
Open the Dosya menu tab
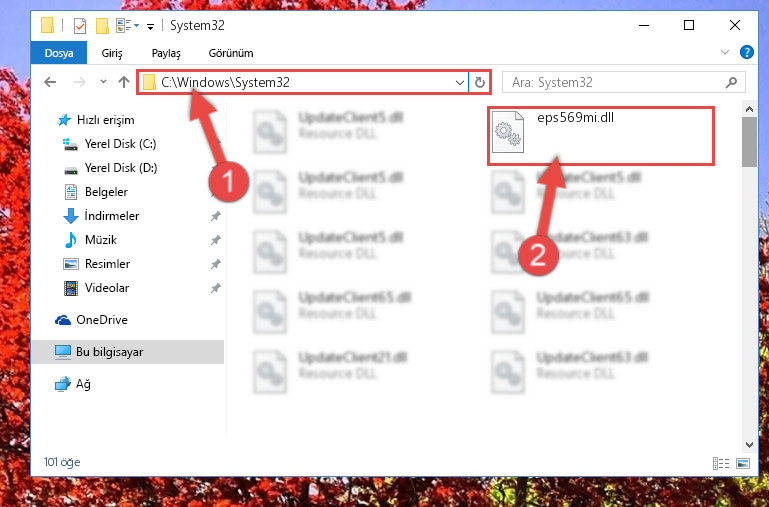pos(59,53)
